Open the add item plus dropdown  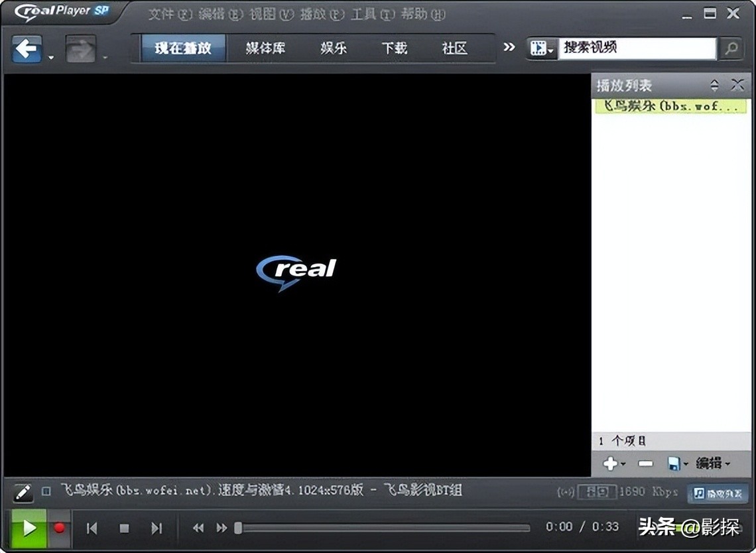pos(613,463)
